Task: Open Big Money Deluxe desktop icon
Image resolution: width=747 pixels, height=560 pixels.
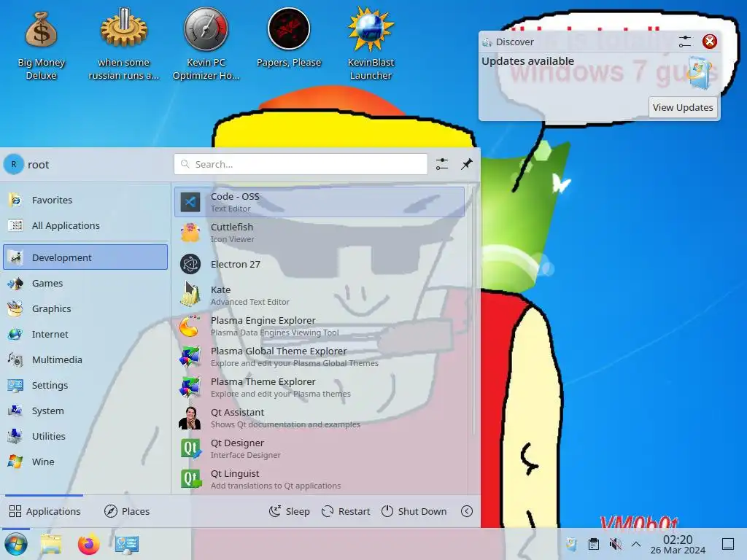Action: pos(42,44)
